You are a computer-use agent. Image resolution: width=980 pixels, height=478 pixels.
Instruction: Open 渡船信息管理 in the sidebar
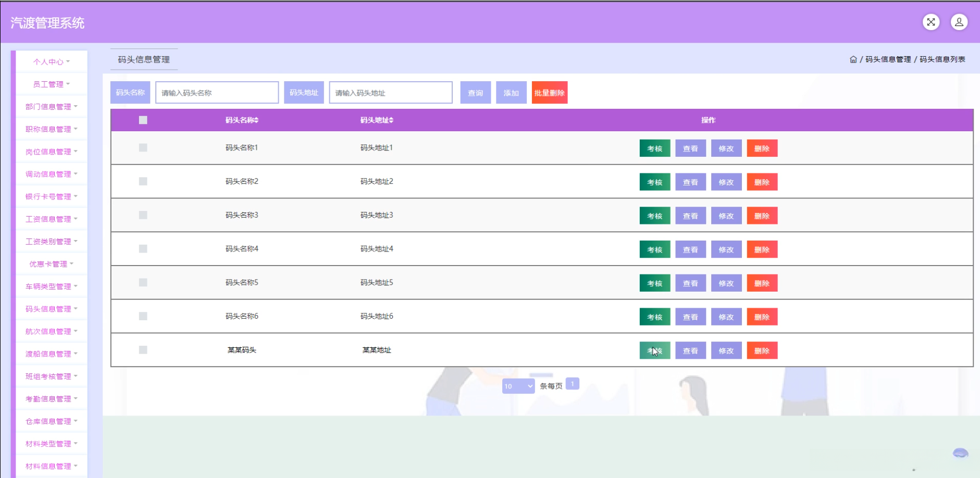click(52, 354)
